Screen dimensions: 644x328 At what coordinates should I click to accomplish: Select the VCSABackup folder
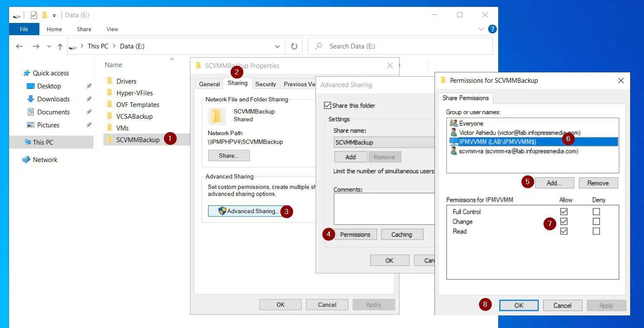pyautogui.click(x=134, y=116)
